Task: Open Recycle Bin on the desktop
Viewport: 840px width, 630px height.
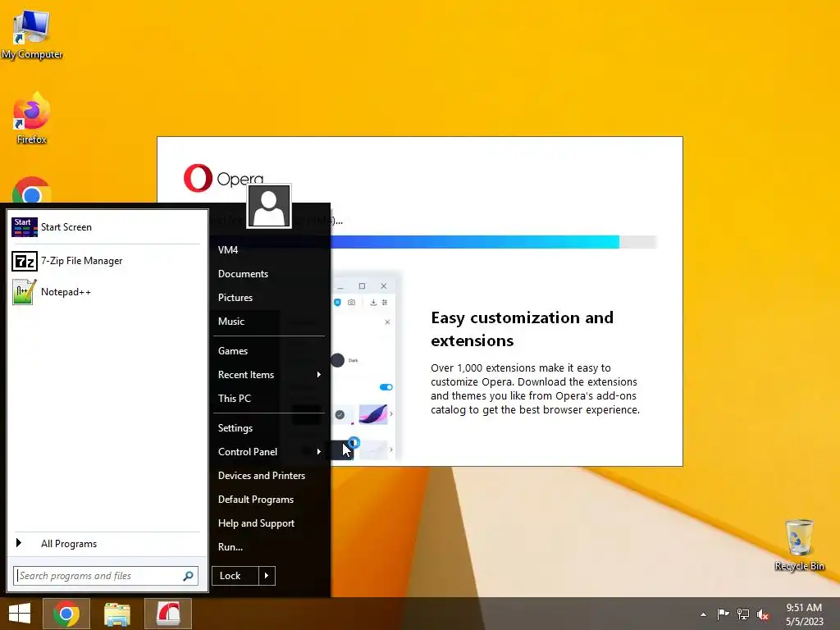Action: (799, 545)
